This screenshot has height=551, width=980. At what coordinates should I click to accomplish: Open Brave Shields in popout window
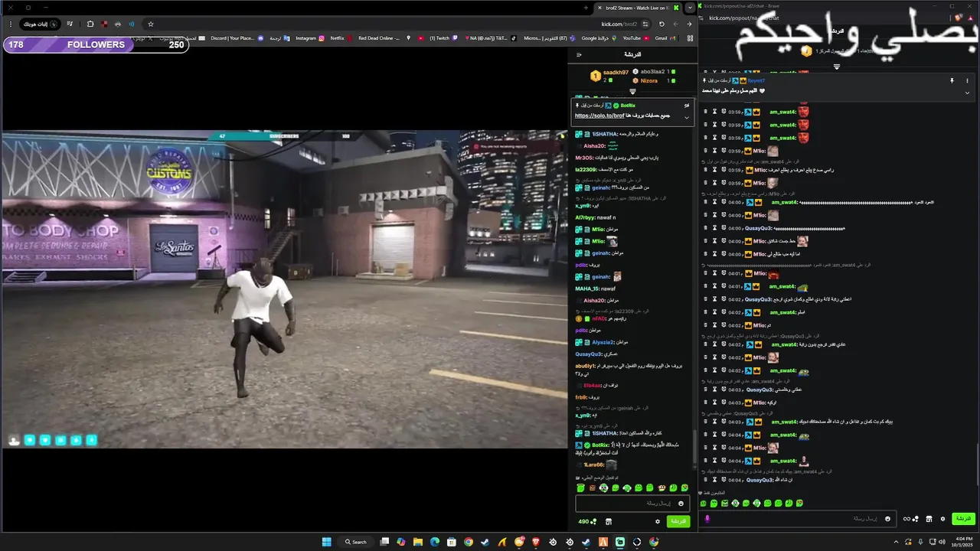coord(959,18)
